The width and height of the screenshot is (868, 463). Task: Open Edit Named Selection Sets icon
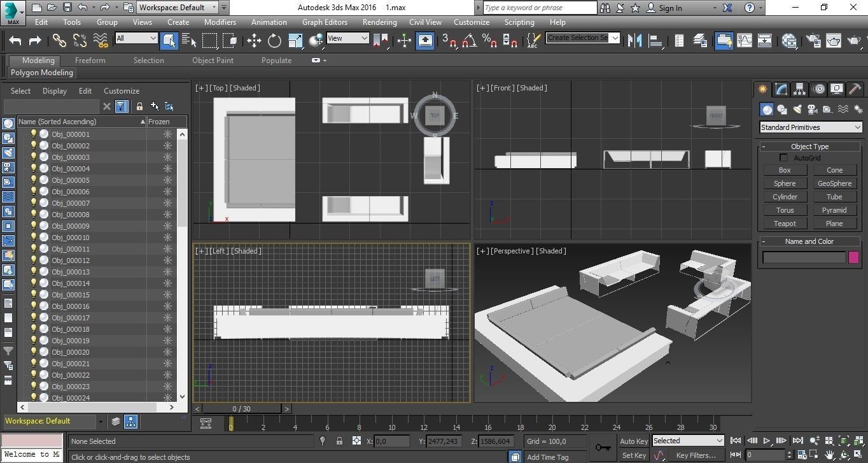coord(534,40)
